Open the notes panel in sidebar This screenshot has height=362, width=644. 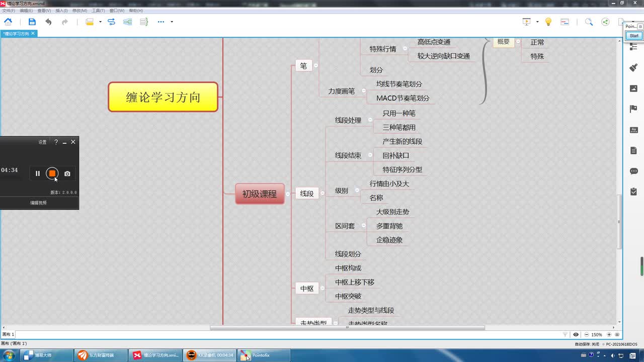(633, 150)
